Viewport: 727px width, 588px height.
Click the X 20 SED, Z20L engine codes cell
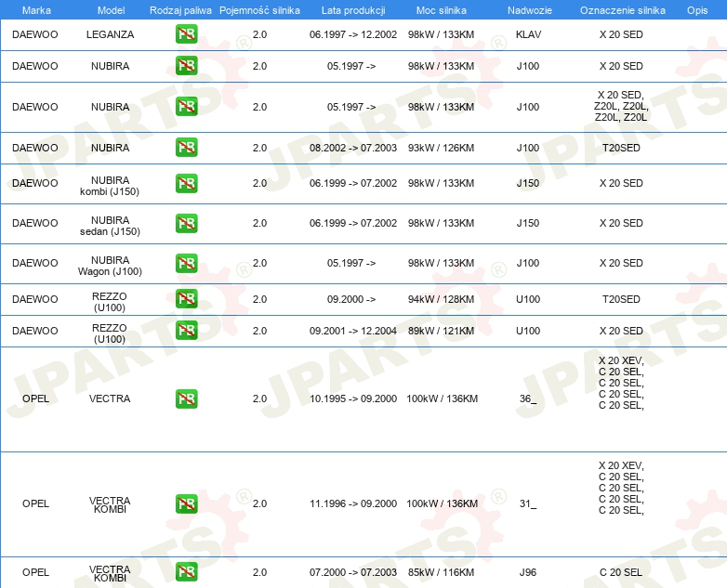(x=621, y=106)
